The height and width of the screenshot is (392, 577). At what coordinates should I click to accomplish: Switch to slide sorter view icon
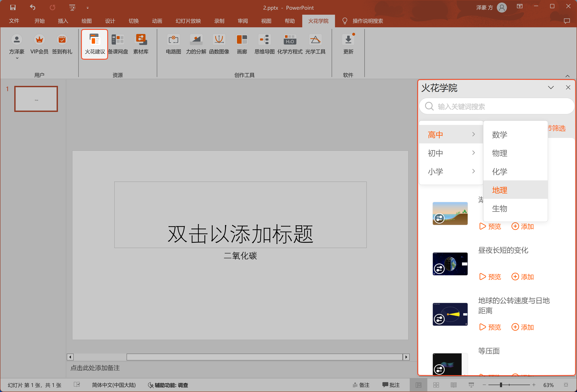tap(436, 385)
